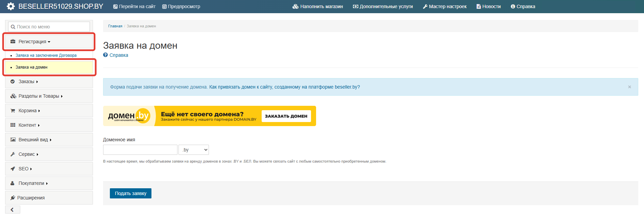This screenshot has height=216, width=644.
Task: Click the Доменное имя text field
Action: pos(140,150)
